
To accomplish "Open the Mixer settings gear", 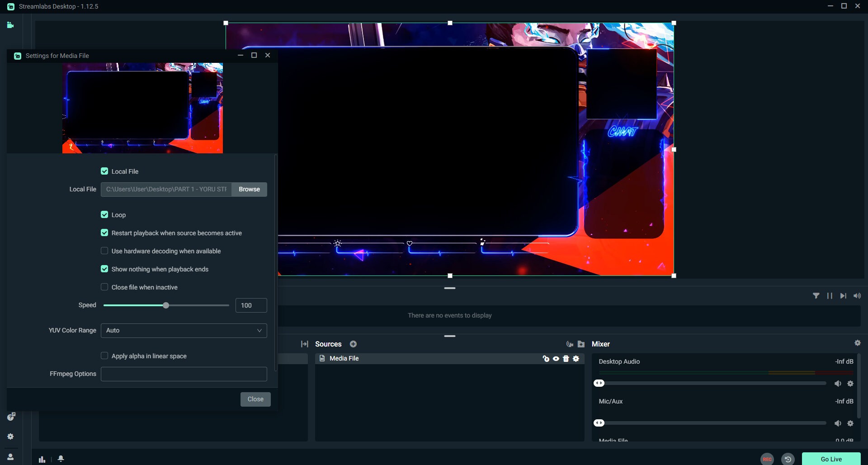I will tap(858, 343).
